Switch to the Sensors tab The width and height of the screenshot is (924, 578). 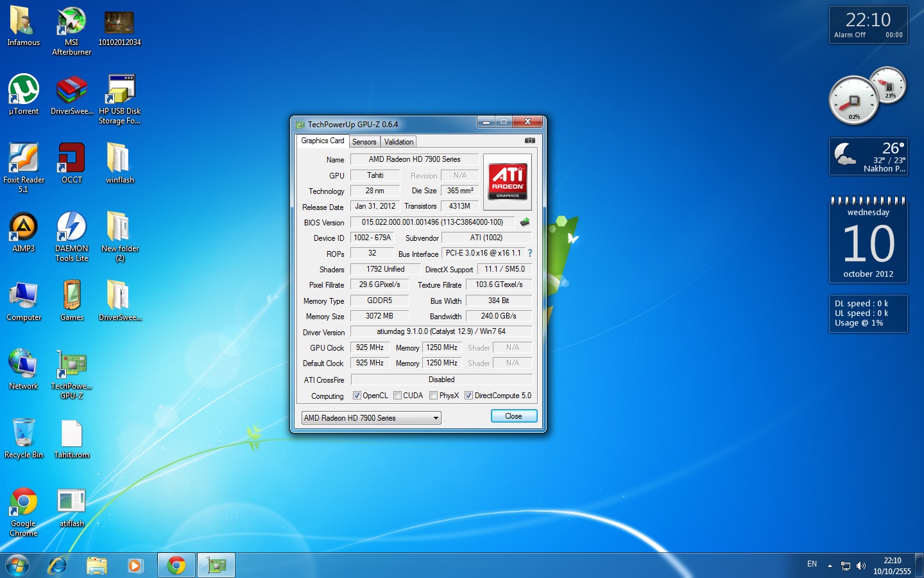point(364,142)
